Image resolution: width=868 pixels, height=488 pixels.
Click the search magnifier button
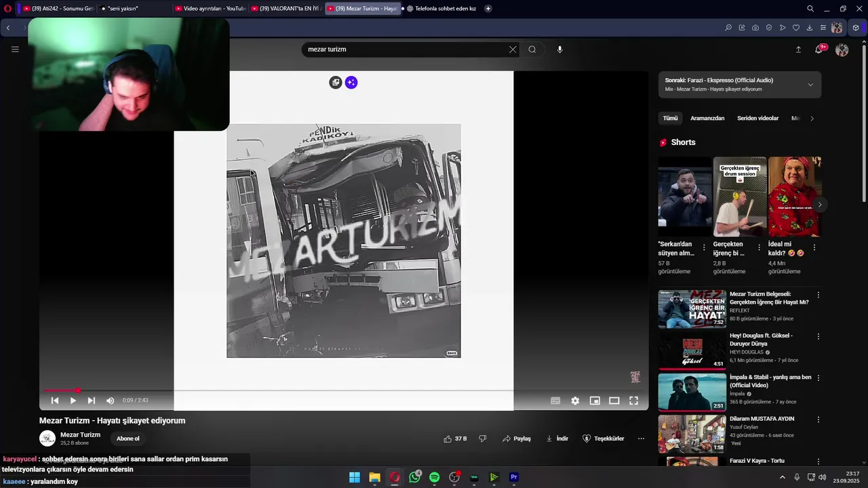(x=532, y=49)
